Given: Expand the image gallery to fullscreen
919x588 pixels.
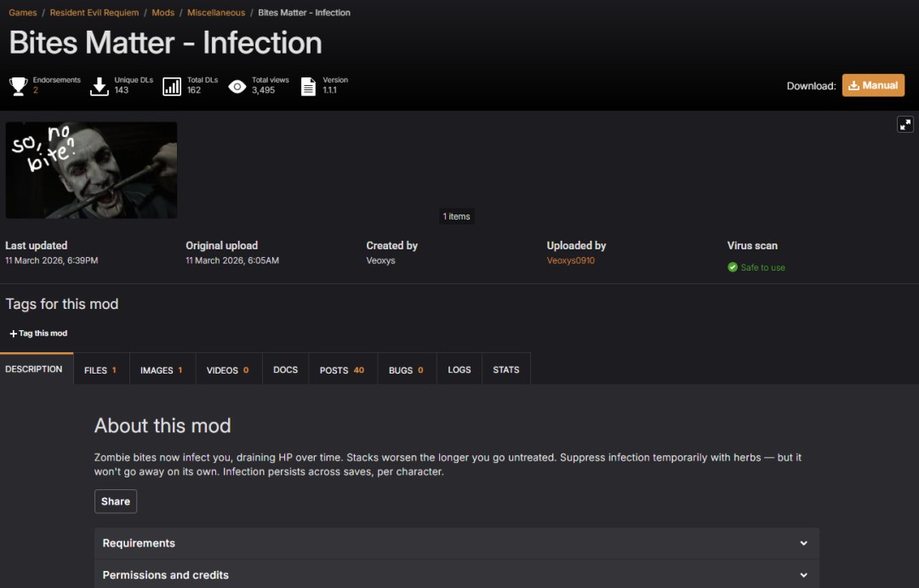Looking at the screenshot, I should point(905,124).
